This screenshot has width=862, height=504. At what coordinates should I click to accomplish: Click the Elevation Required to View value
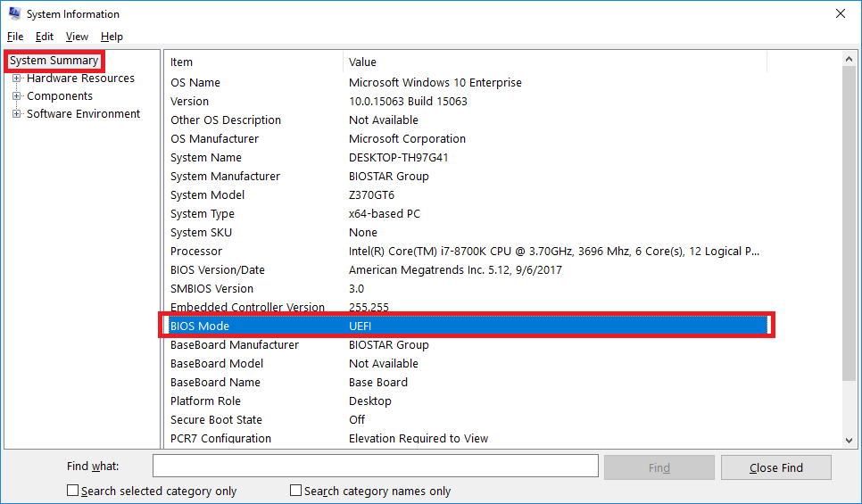click(419, 438)
